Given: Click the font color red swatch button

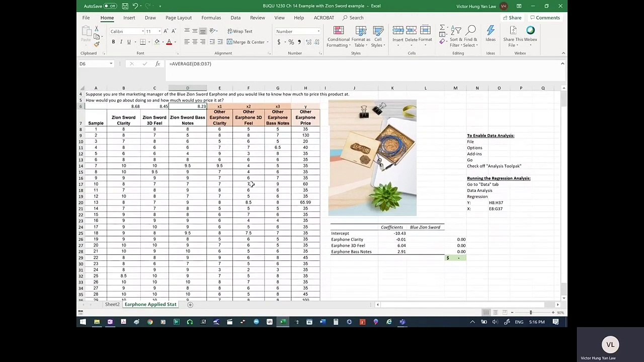Looking at the screenshot, I should (x=169, y=42).
